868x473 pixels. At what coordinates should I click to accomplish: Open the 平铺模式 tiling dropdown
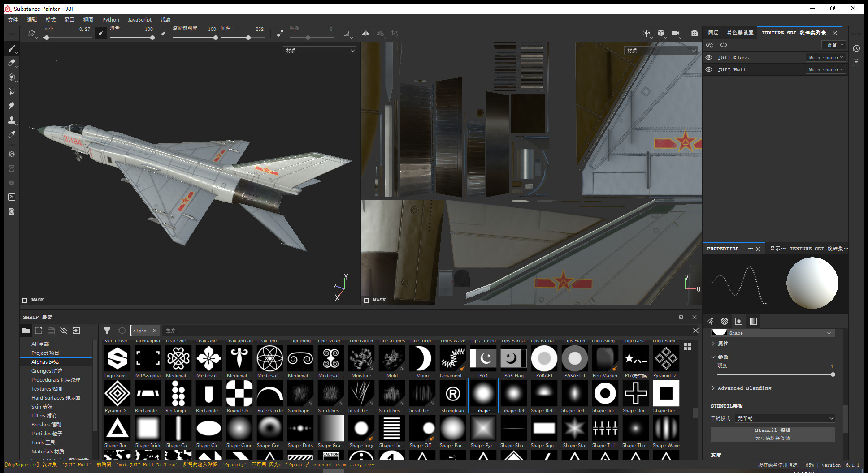click(786, 418)
